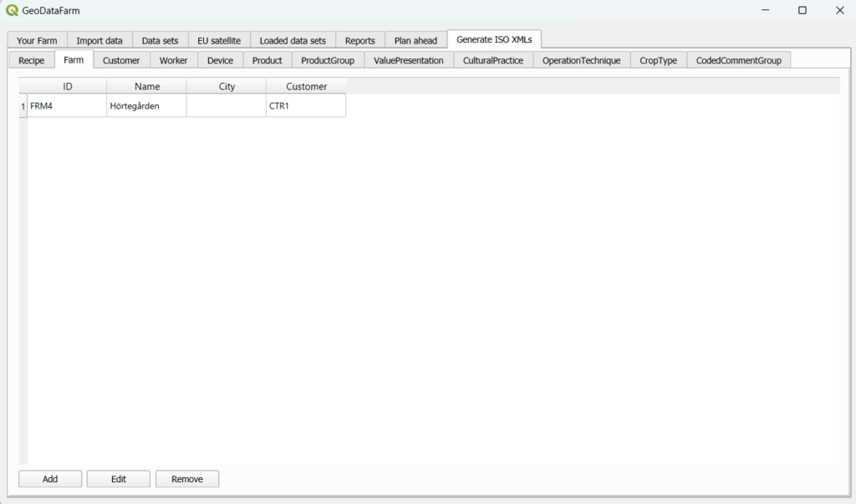Switch to the CropType sub-tab
856x504 pixels.
658,60
